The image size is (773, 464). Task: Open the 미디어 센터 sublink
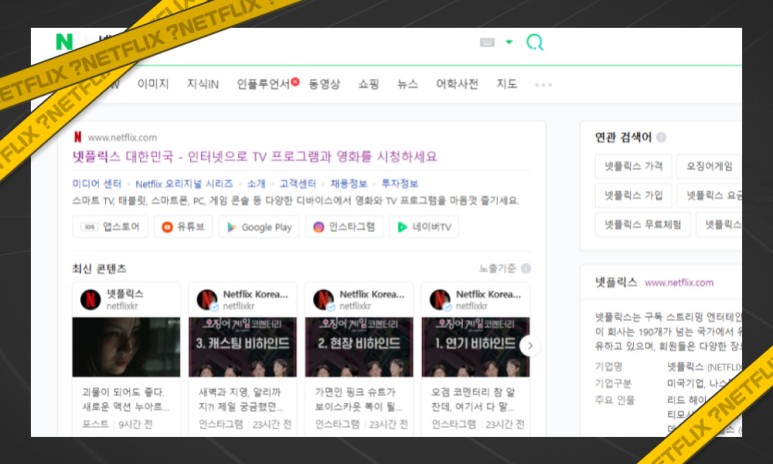coord(97,183)
